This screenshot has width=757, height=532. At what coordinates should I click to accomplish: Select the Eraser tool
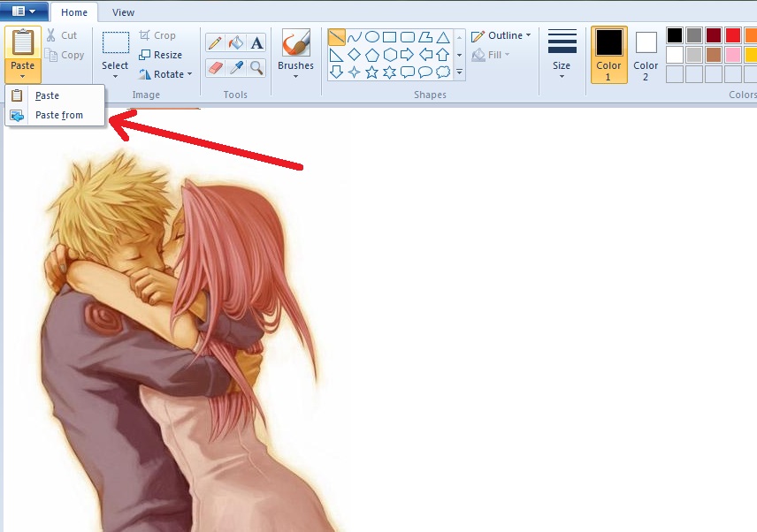click(x=213, y=65)
